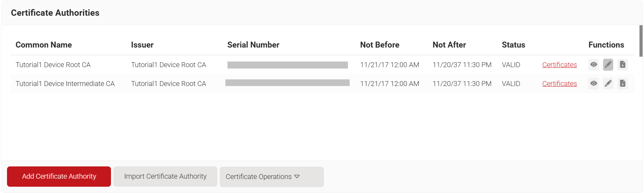This screenshot has width=644, height=193.
Task: Sort by the Common Name column header
Action: pos(44,45)
